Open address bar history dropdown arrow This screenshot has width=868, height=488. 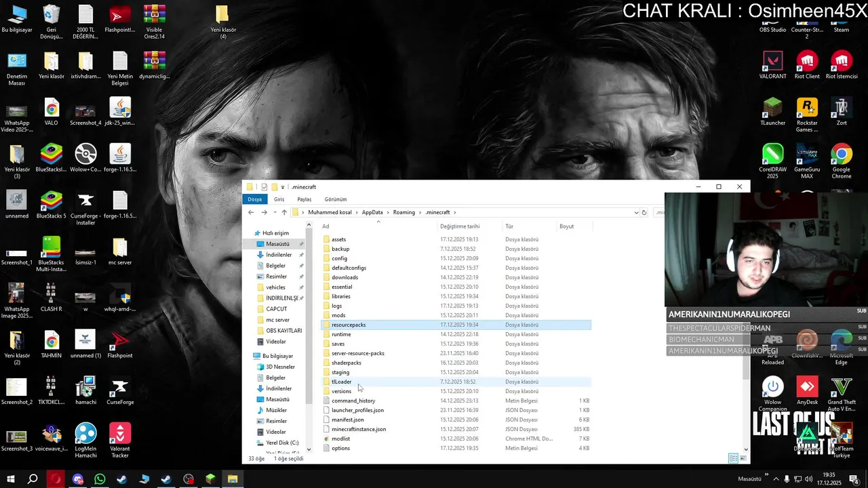tap(636, 212)
